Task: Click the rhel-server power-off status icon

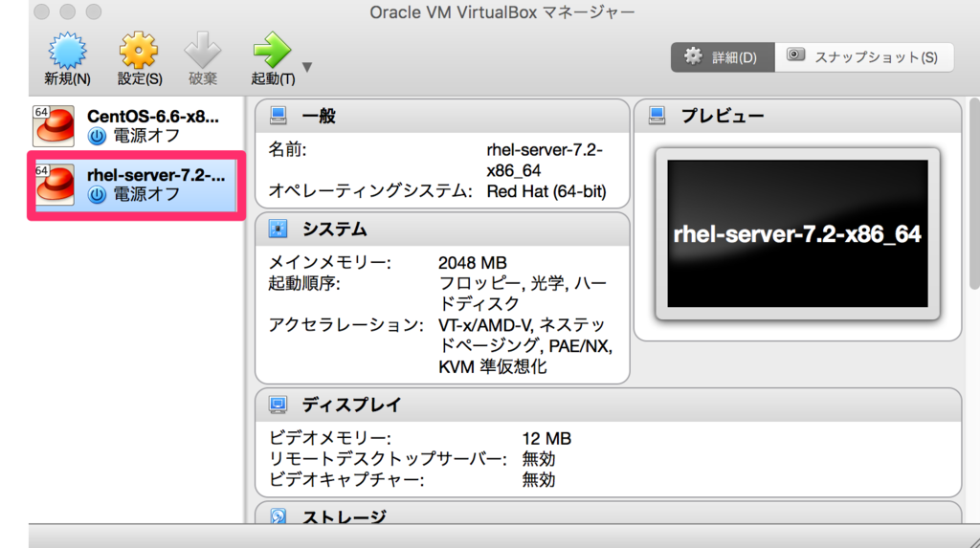Action: click(x=97, y=194)
